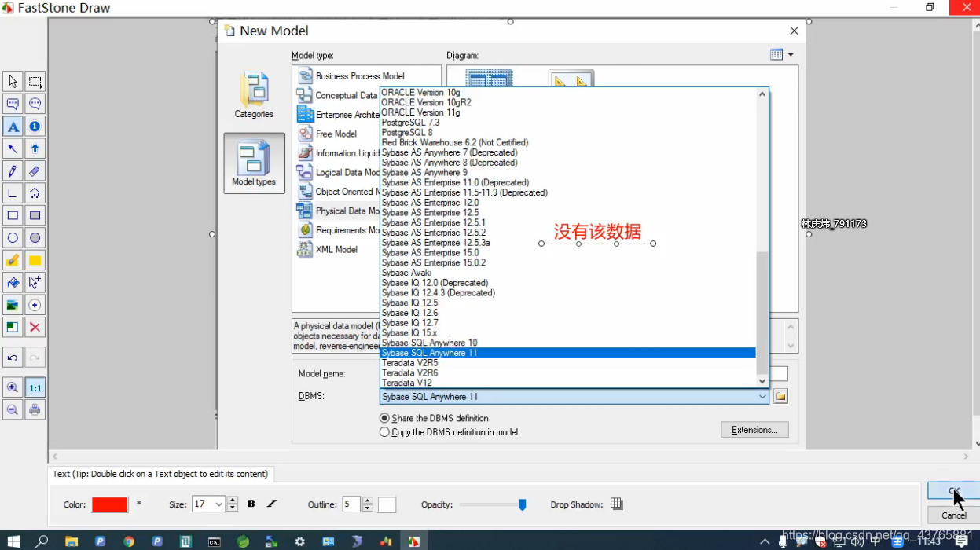Select Copy the DBMS definition radio
This screenshot has width=980, height=550.
click(384, 432)
